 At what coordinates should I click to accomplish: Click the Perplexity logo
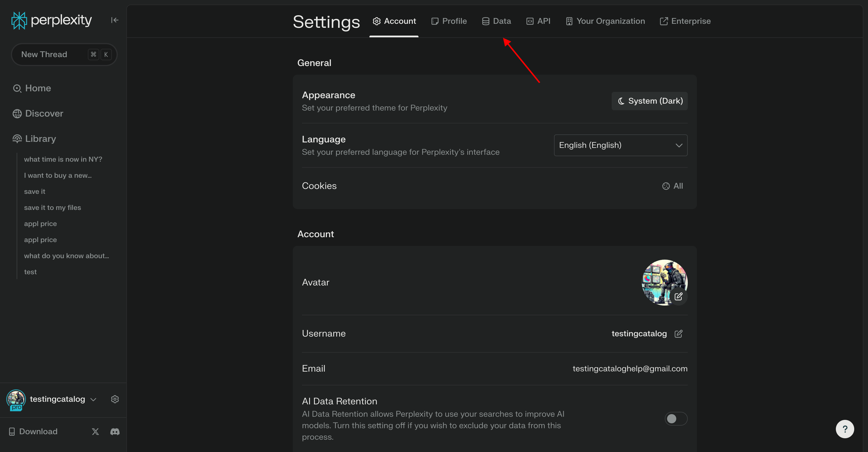point(51,20)
